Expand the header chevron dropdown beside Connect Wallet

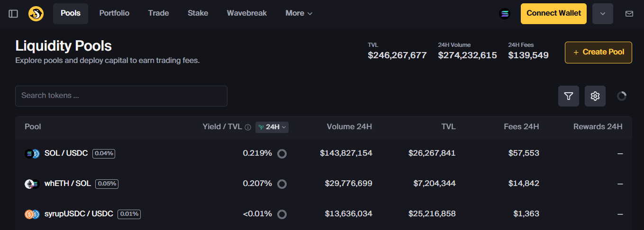[x=603, y=14]
